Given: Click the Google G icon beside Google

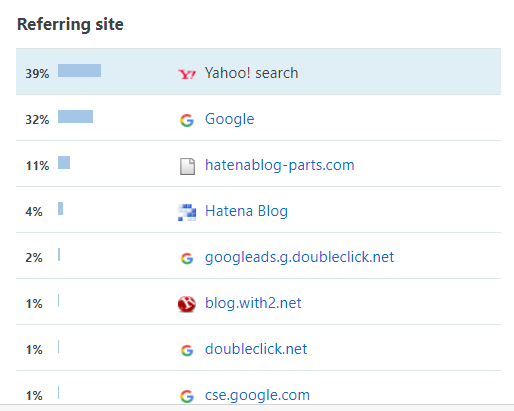Looking at the screenshot, I should [187, 120].
